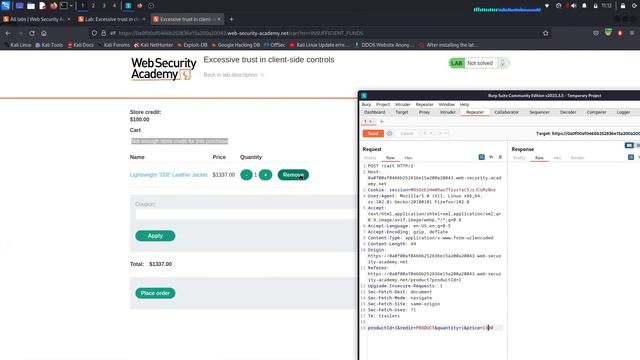Launch the terminal from the top panel
640x360 pixels.
(64, 6)
